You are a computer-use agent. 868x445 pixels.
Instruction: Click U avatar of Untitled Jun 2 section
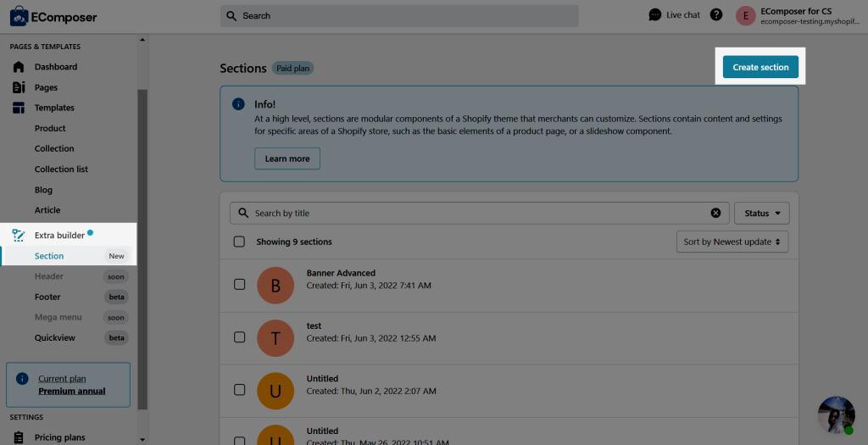[x=275, y=391]
